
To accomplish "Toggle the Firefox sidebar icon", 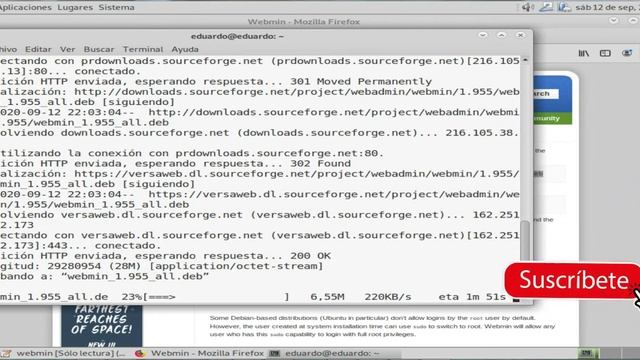I will 605,53.
